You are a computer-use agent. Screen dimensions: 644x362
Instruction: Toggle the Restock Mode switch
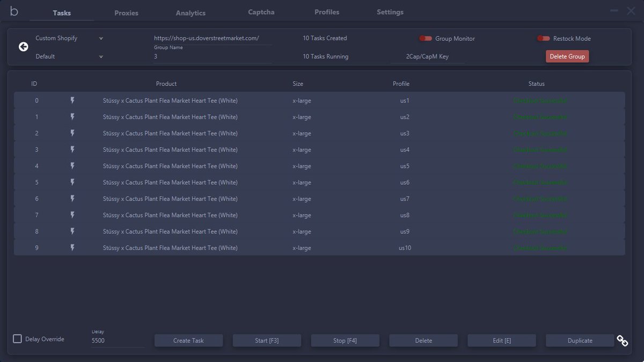click(x=544, y=39)
